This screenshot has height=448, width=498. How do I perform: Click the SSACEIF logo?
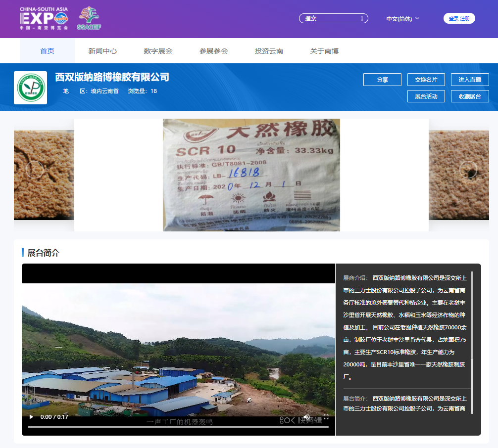coord(89,18)
